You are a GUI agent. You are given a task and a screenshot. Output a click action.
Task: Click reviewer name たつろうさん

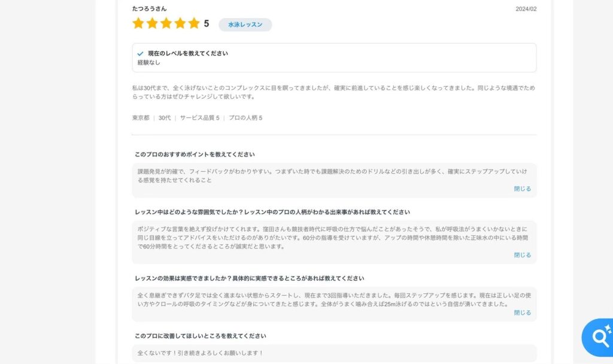(149, 8)
